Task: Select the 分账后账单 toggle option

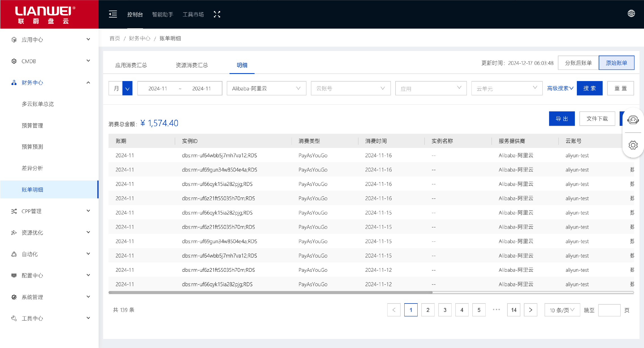Action: 578,63
